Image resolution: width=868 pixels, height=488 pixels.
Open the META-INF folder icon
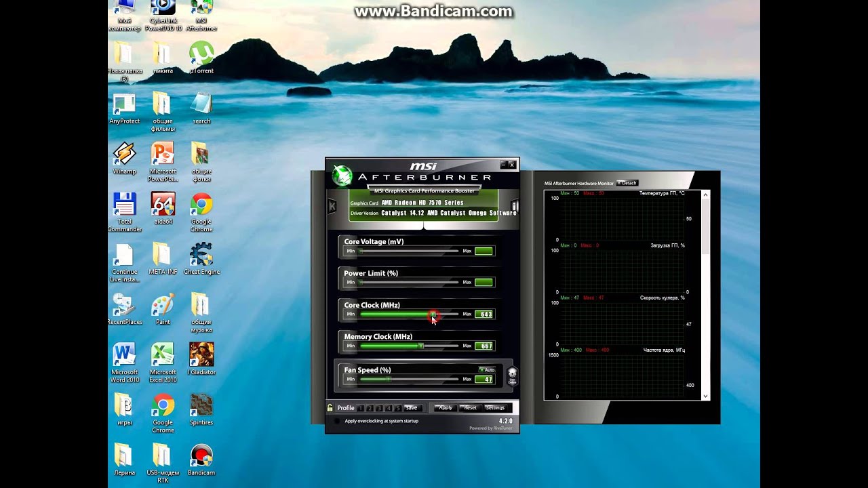coord(163,259)
